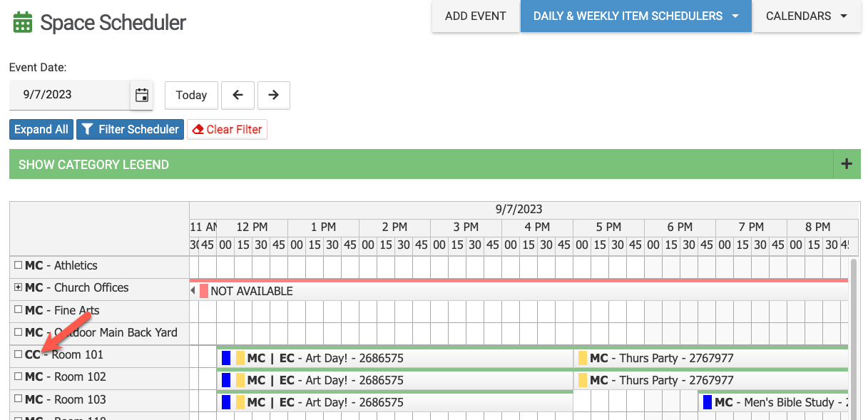The width and height of the screenshot is (868, 420).
Task: Open the Art Day! event in Room 102
Action: [395, 380]
